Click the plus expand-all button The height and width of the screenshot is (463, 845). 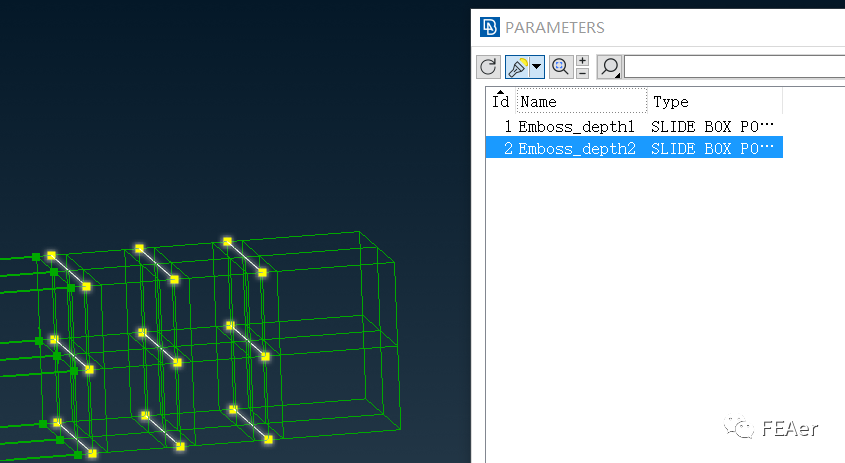tap(582, 61)
